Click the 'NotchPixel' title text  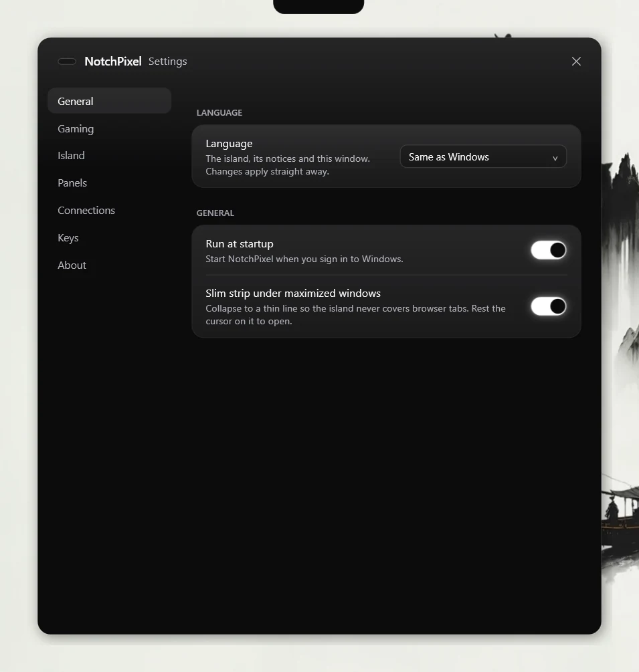[113, 62]
